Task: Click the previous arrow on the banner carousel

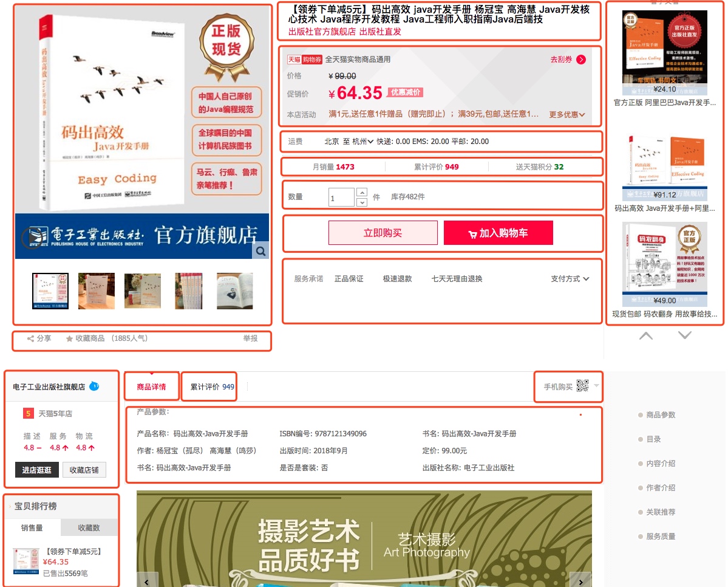Action: tap(147, 580)
